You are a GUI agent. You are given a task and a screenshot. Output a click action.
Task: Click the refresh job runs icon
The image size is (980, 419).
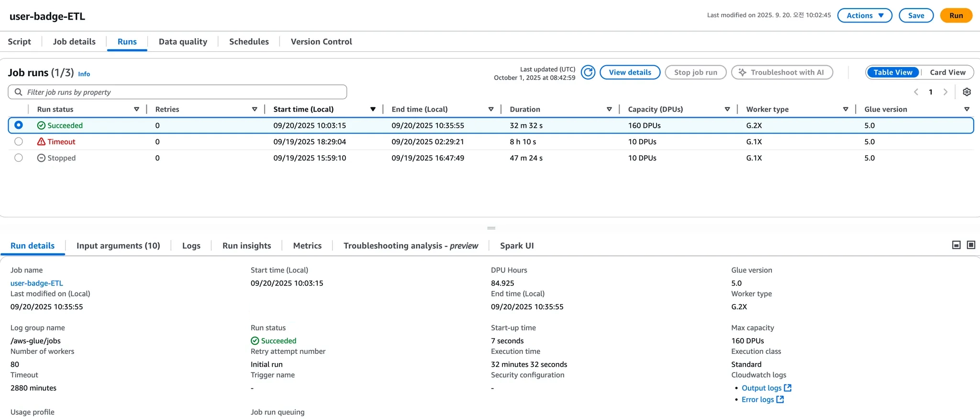(588, 72)
